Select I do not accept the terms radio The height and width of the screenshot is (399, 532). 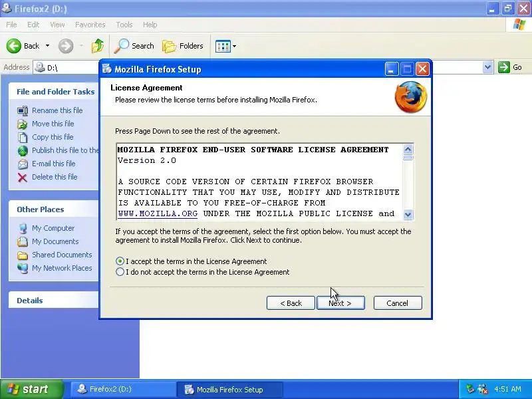coord(120,272)
